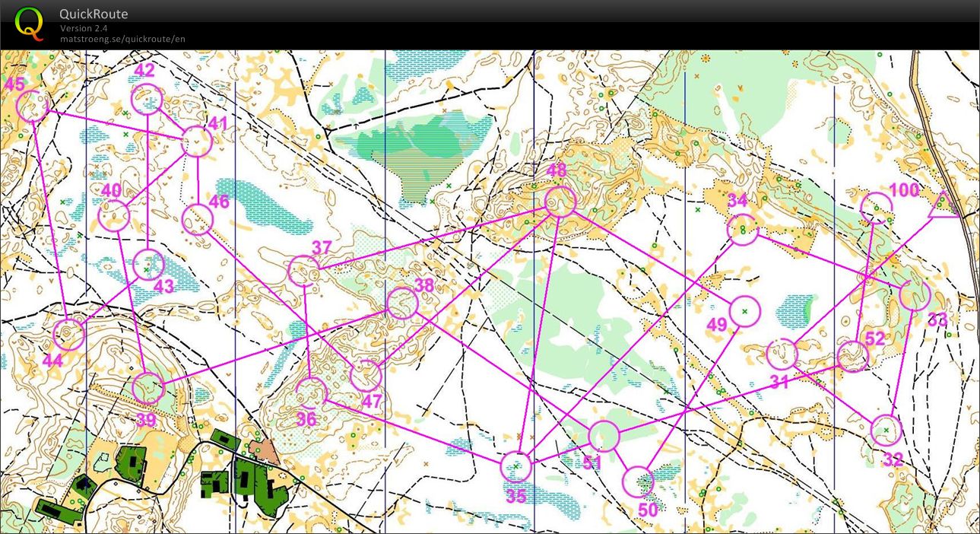Click control circle 50

click(638, 482)
